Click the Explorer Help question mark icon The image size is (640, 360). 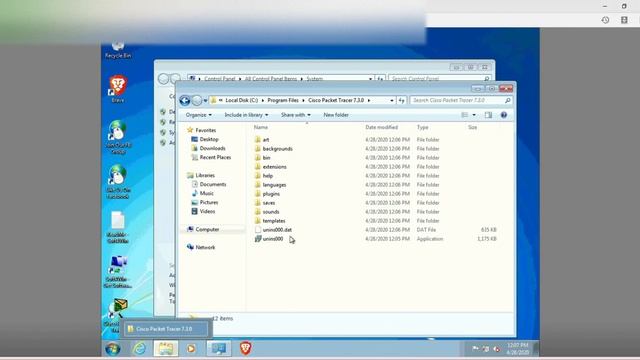504,115
